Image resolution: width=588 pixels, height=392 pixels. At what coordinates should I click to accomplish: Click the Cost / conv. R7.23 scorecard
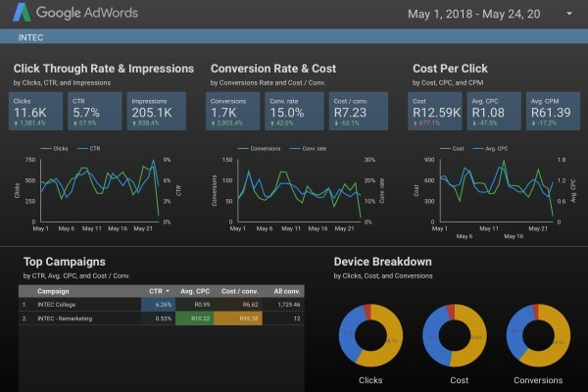coord(359,111)
